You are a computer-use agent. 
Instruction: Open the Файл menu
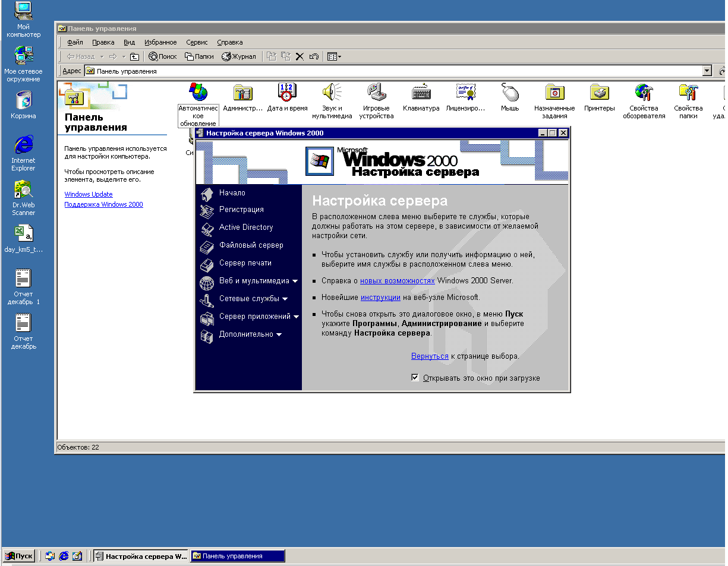pos(75,42)
